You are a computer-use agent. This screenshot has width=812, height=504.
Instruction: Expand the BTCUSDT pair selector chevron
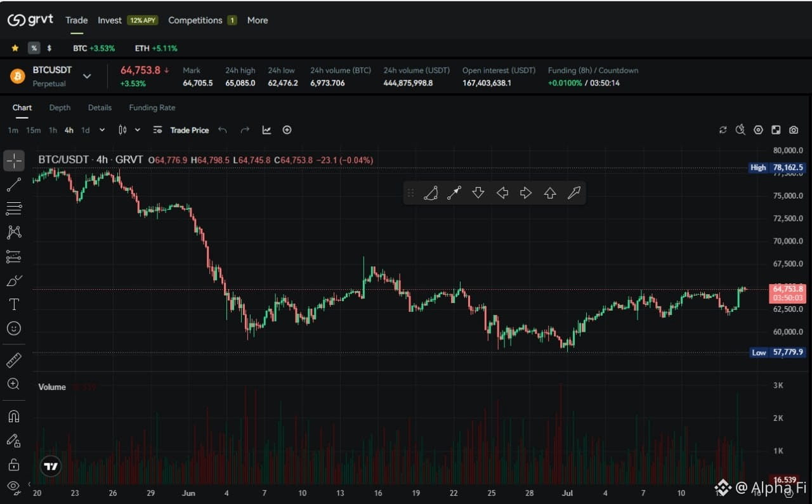click(x=87, y=76)
